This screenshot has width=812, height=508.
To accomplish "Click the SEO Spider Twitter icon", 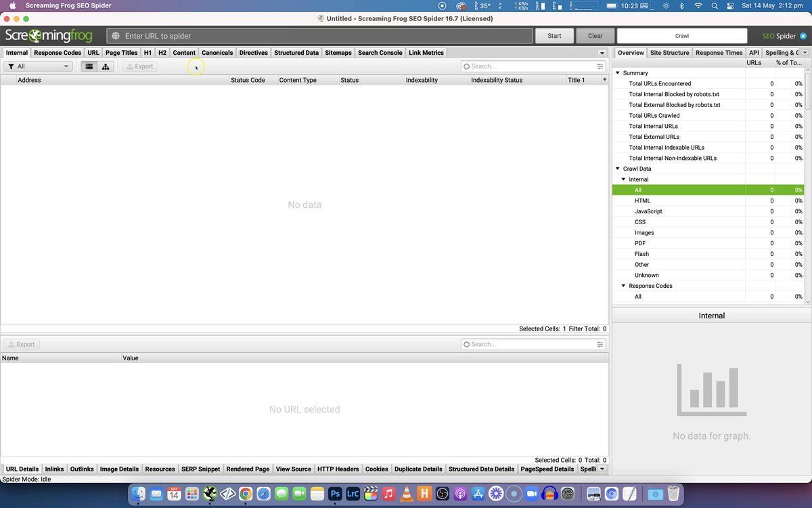I will pyautogui.click(x=803, y=36).
